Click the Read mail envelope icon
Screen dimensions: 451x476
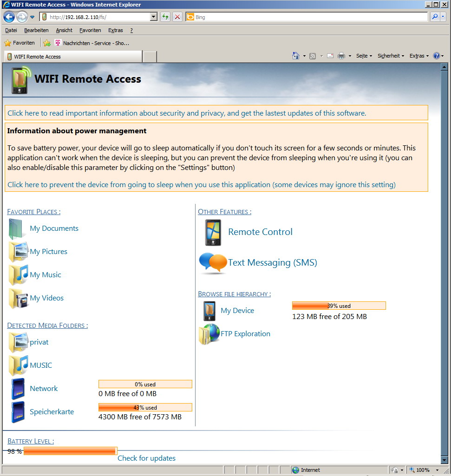330,56
